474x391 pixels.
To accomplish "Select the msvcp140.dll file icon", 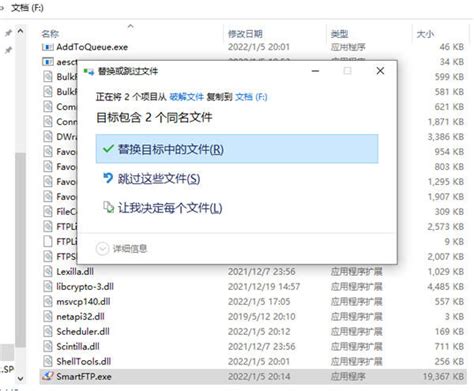I will click(48, 301).
